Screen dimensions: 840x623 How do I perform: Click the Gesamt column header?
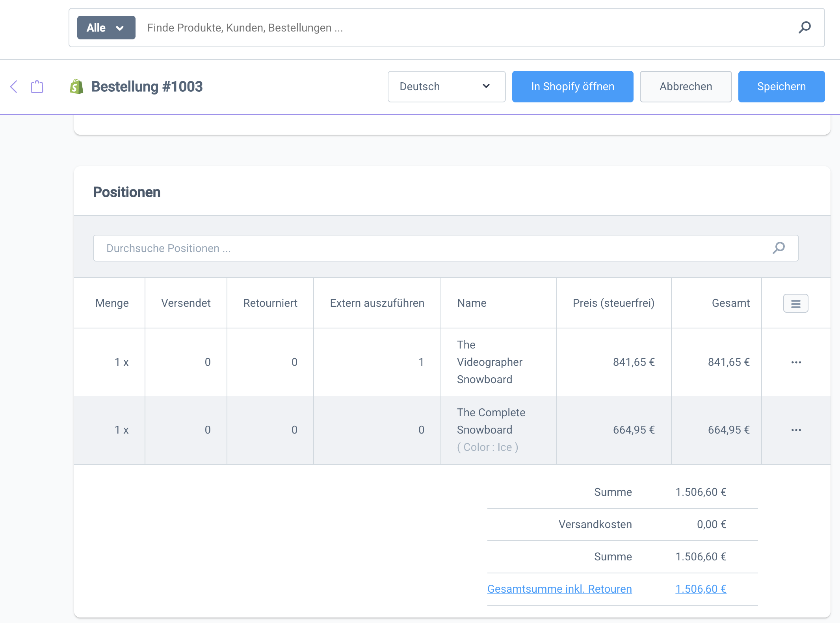(730, 303)
